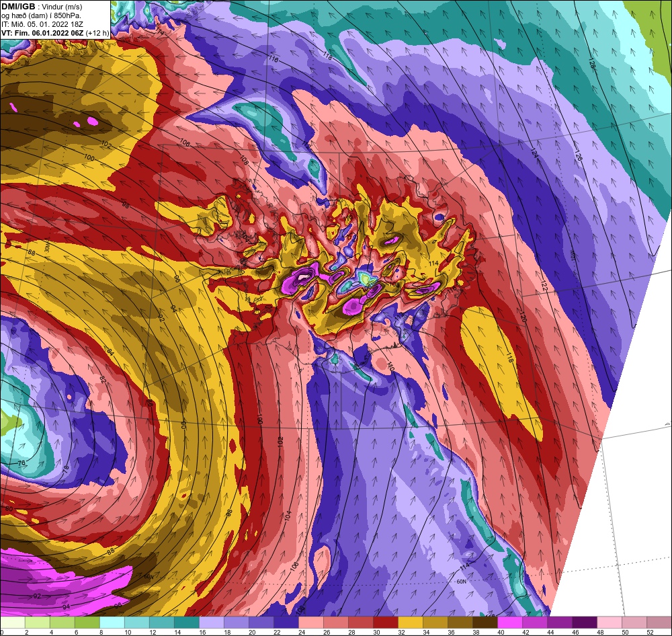The height and width of the screenshot is (636, 672).
Task: Click the '110' contour label
Action: tap(390, 366)
